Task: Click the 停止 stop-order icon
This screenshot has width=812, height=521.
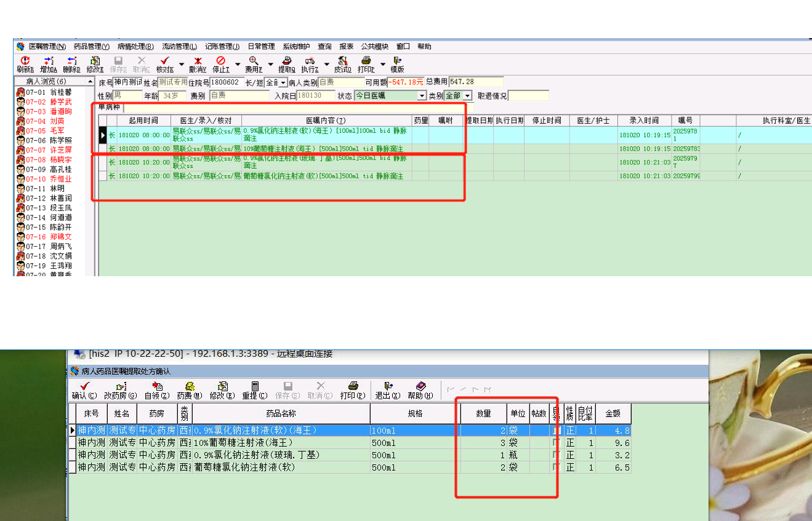Action: pos(220,60)
